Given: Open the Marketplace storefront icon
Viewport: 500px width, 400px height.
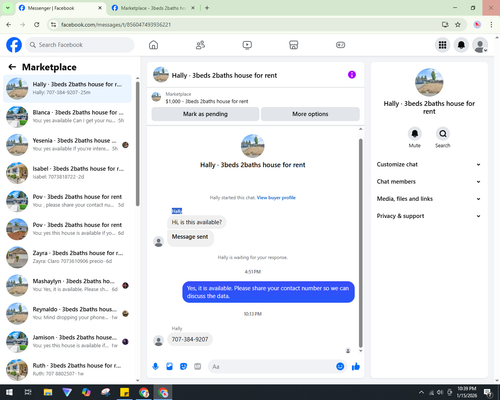Looking at the screenshot, I should point(294,45).
